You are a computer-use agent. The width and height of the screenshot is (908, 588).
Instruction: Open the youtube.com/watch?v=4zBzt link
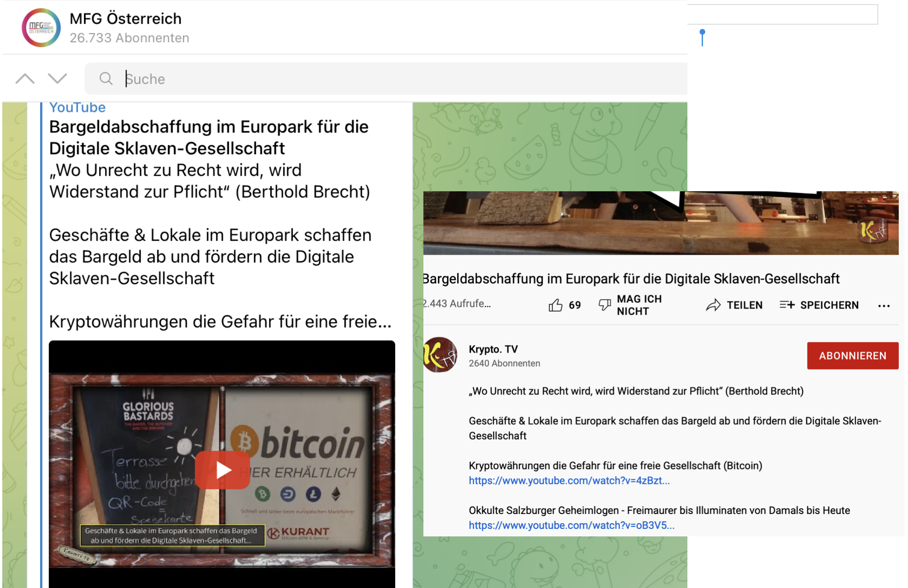[x=569, y=480]
